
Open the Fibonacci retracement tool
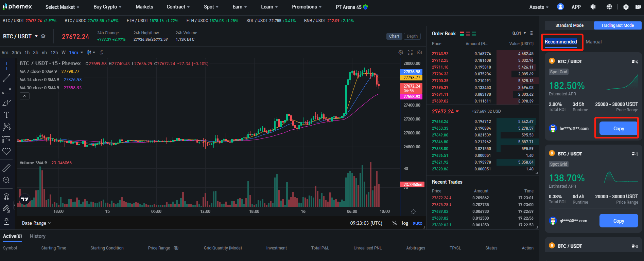[6, 90]
